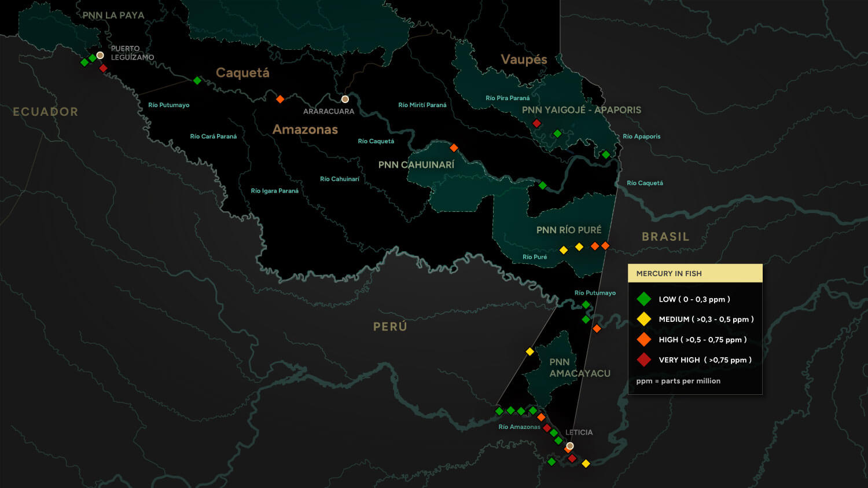This screenshot has height=488, width=868.
Task: Select the BRASIL country label
Action: 665,237
